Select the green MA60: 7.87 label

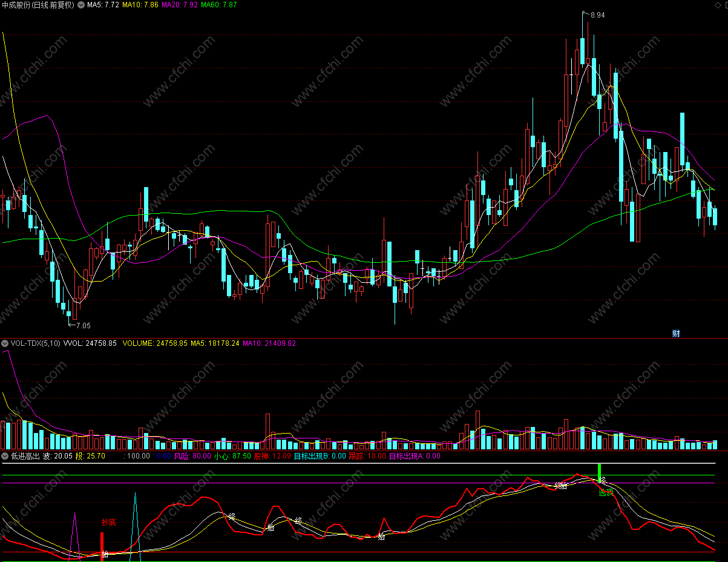tap(219, 5)
